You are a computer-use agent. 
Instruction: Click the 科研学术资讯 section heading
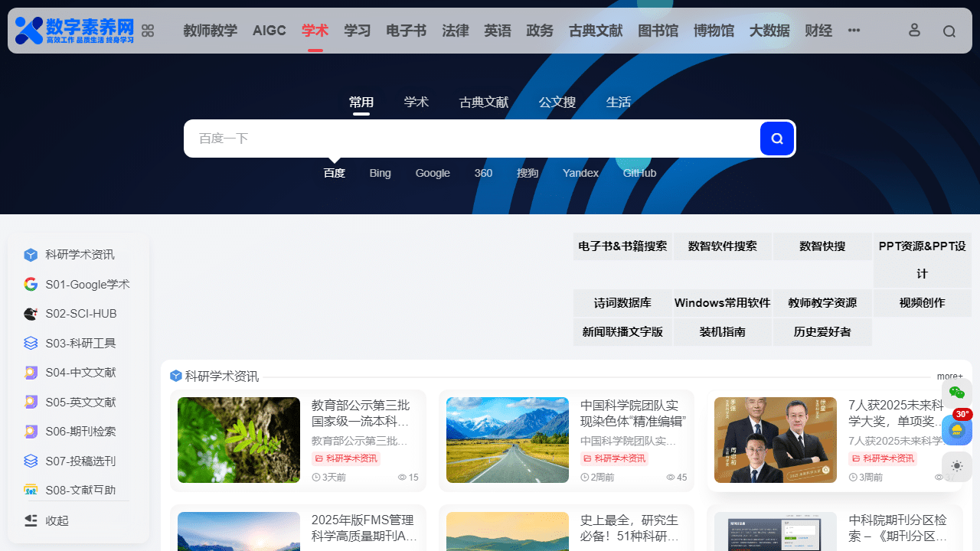[x=222, y=377]
